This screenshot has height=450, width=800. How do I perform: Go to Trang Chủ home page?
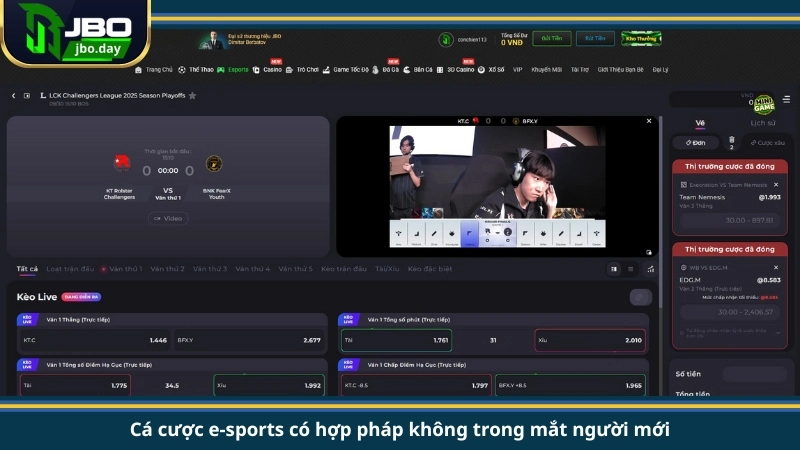click(x=154, y=70)
